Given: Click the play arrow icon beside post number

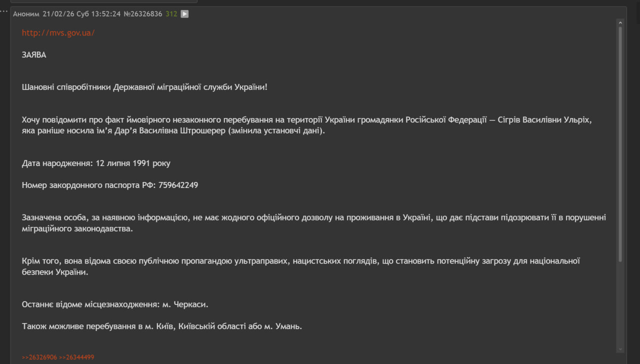Looking at the screenshot, I should 184,14.
